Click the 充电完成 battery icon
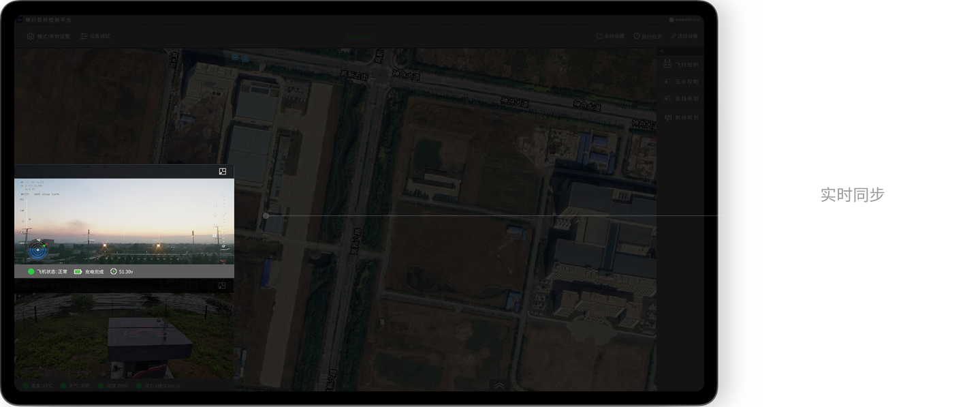Viewport: 980px width, 407px height. pyautogui.click(x=78, y=271)
